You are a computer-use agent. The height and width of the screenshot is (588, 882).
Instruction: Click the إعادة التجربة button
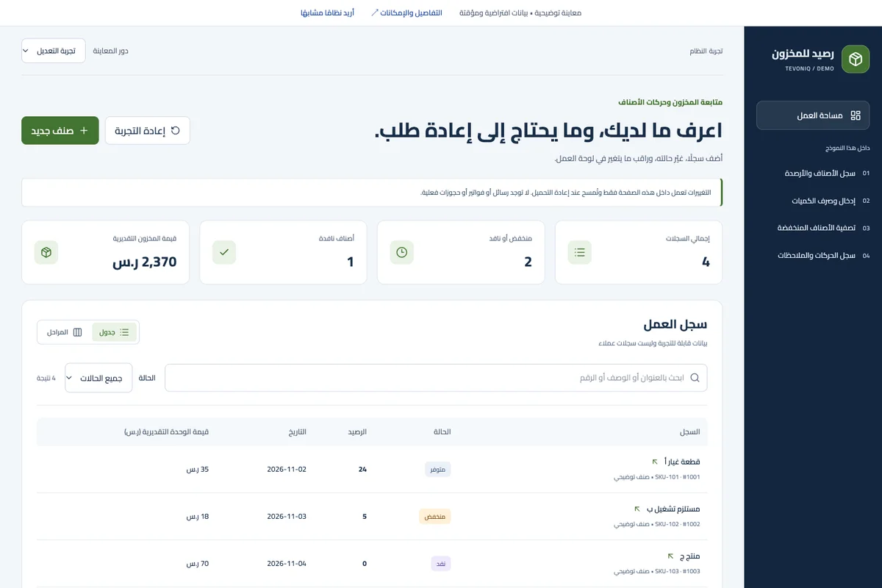click(x=148, y=130)
